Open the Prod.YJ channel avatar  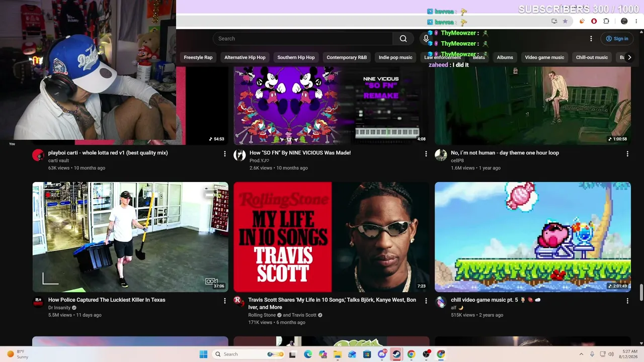239,155
